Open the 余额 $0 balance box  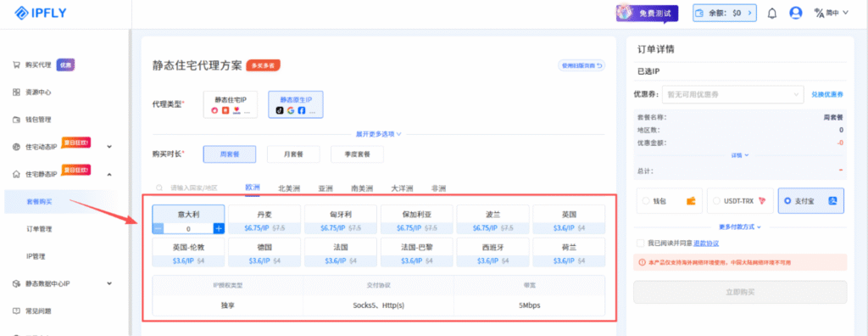(x=725, y=14)
